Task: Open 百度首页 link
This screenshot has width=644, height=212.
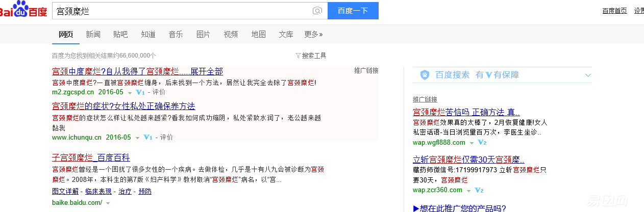Action: pyautogui.click(x=615, y=11)
